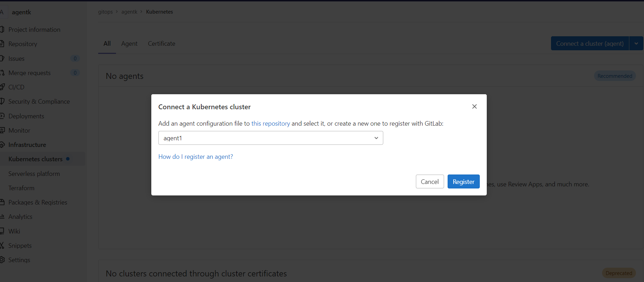Viewport: 644px width, 282px height.
Task: Click Connect a cluster (agent) button
Action: coord(590,43)
